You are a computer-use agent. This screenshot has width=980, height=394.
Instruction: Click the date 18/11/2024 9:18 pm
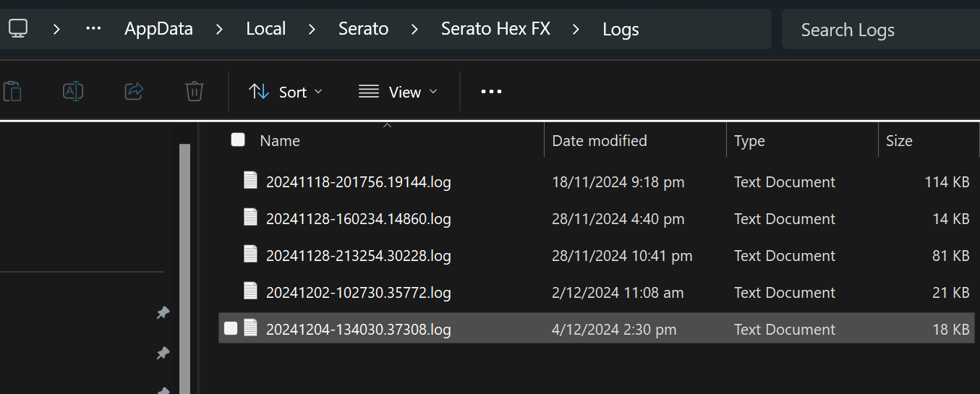[x=618, y=181]
